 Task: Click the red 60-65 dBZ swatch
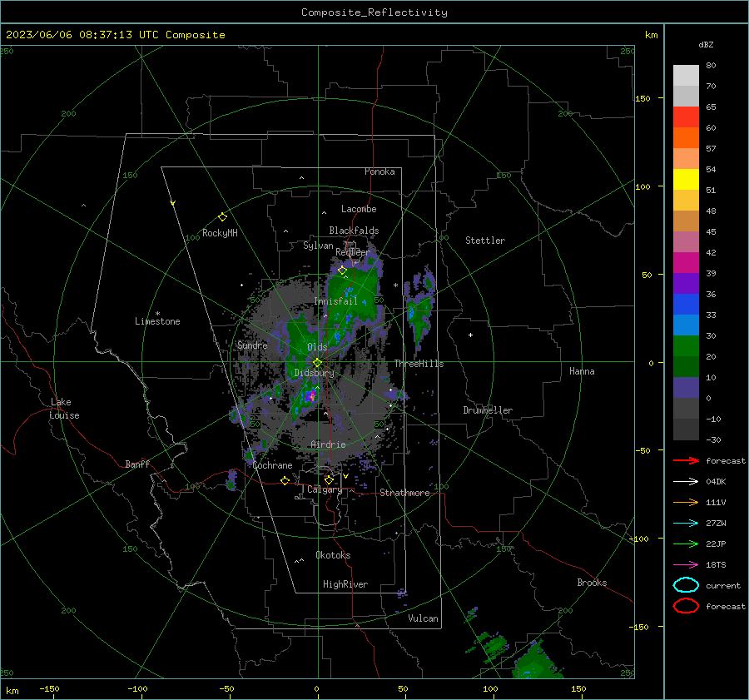[686, 117]
